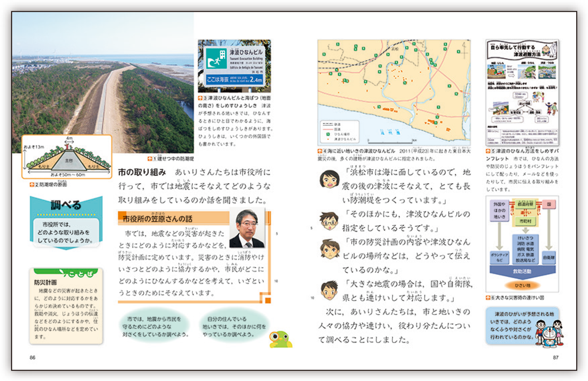
Task: Click the 市役所の笠原さんの話 header bar
Action: tap(173, 218)
